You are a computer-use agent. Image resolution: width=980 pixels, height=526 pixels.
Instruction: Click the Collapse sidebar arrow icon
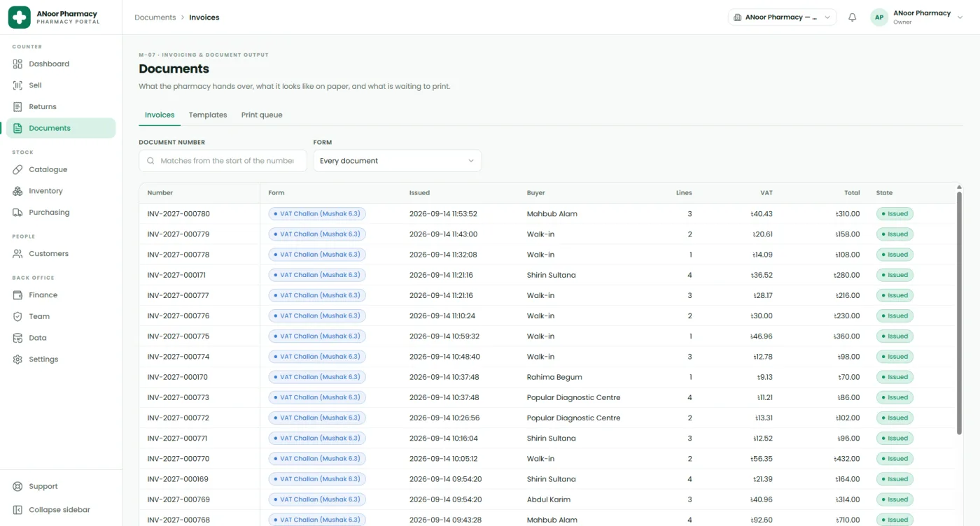[18, 510]
